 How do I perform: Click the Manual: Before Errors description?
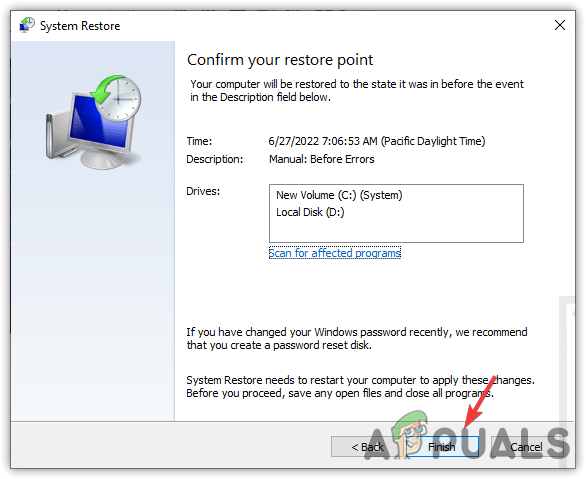point(321,159)
